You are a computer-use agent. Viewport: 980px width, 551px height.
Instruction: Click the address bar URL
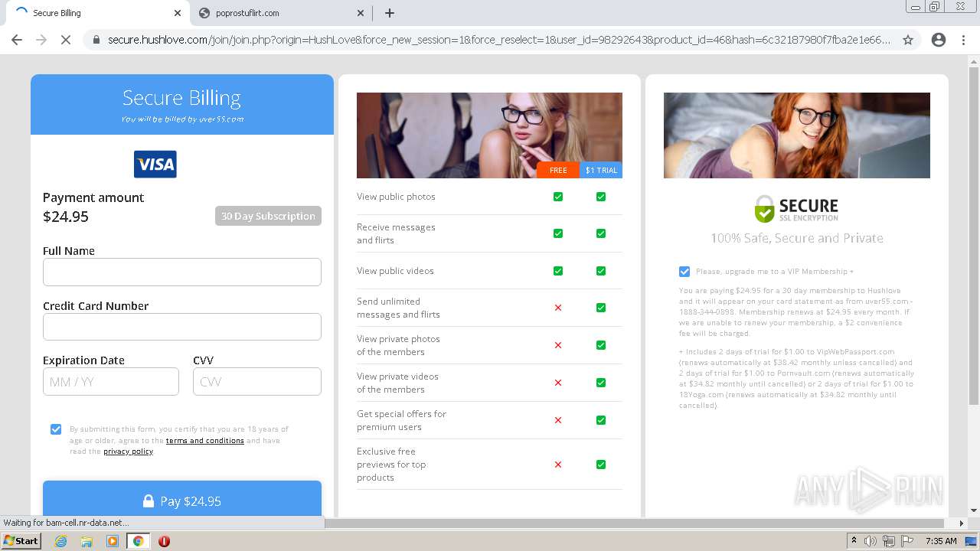pyautogui.click(x=499, y=40)
